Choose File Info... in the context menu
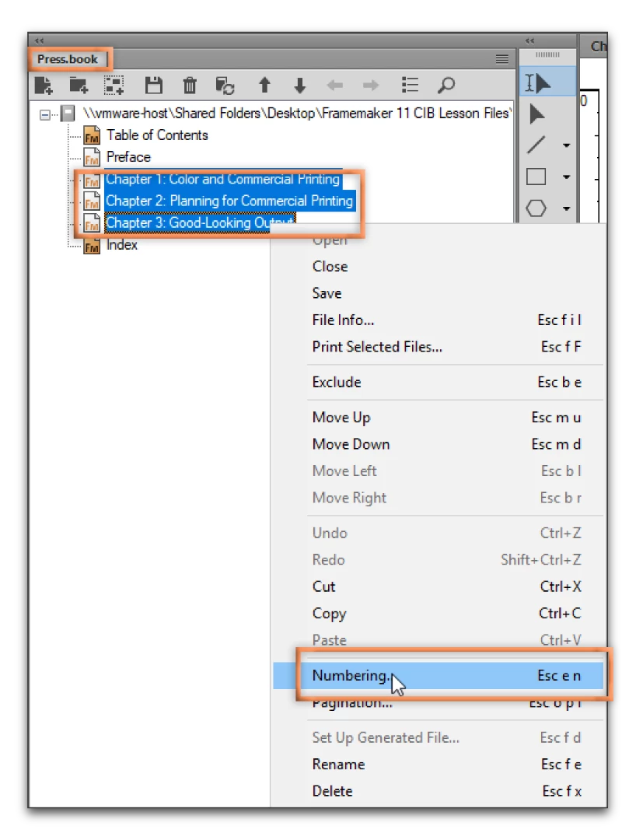The height and width of the screenshot is (840, 636). coord(438,320)
